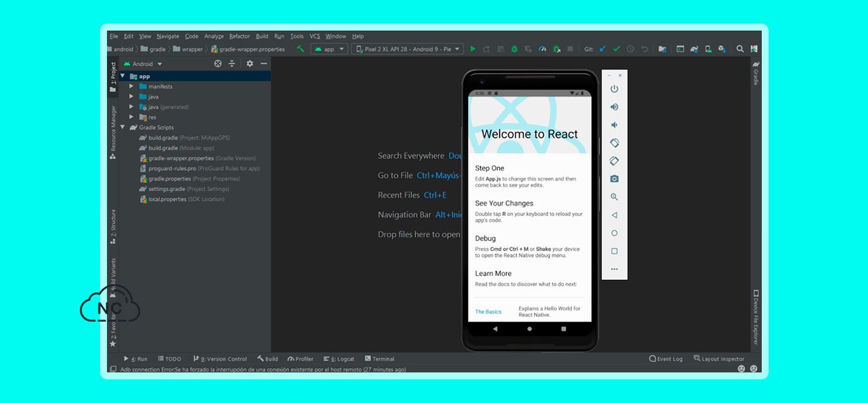Click the Collapse All icon in Project panel
868x403 pixels.
[x=233, y=63]
